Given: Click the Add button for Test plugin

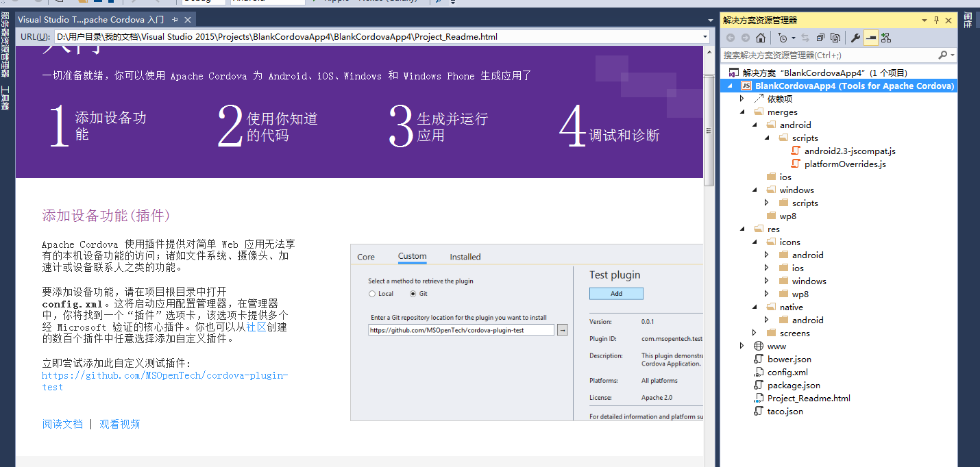Looking at the screenshot, I should (x=616, y=293).
